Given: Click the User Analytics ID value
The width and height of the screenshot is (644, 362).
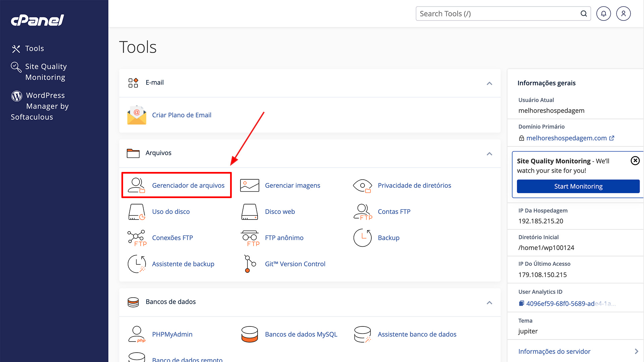Looking at the screenshot, I should pyautogui.click(x=571, y=304).
